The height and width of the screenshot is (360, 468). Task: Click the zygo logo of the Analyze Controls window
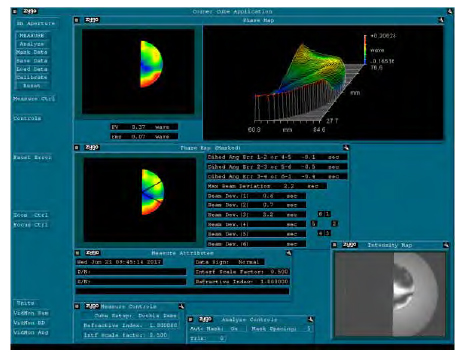206,319
